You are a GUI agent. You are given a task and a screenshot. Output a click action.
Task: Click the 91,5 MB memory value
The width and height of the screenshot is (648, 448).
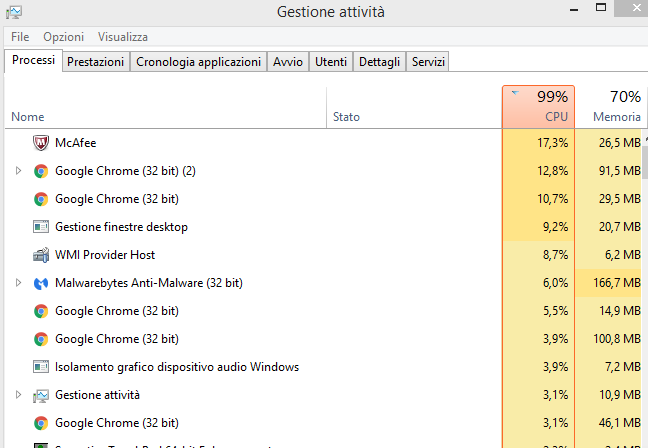pos(620,171)
